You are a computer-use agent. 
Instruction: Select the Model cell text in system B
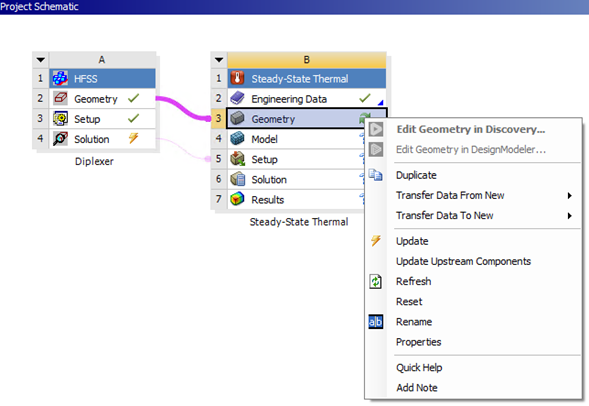pos(264,139)
